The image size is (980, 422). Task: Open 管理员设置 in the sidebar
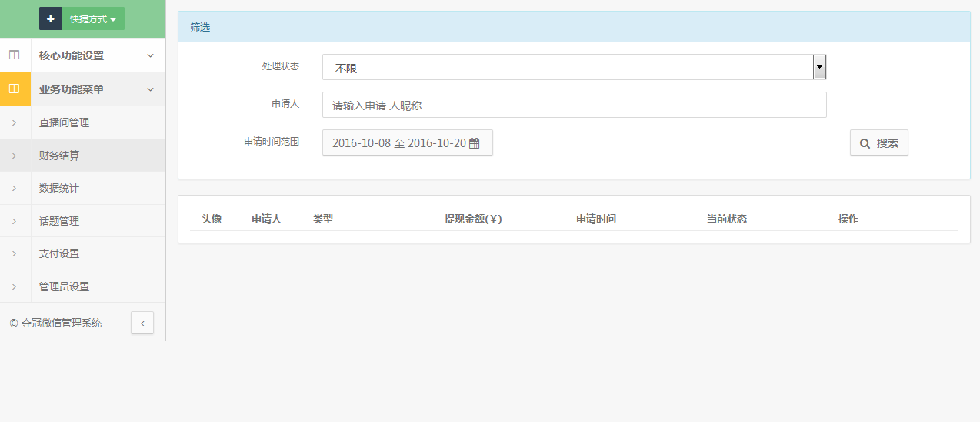(x=82, y=286)
